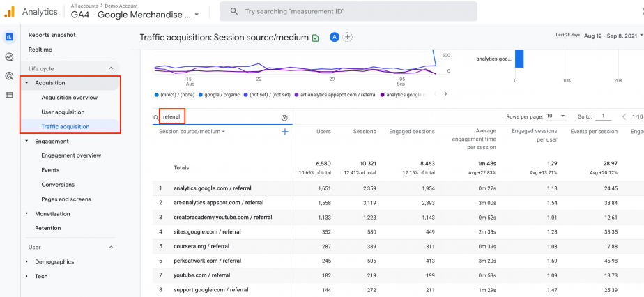
Task: Go to Reports snapshot
Action: (52, 35)
